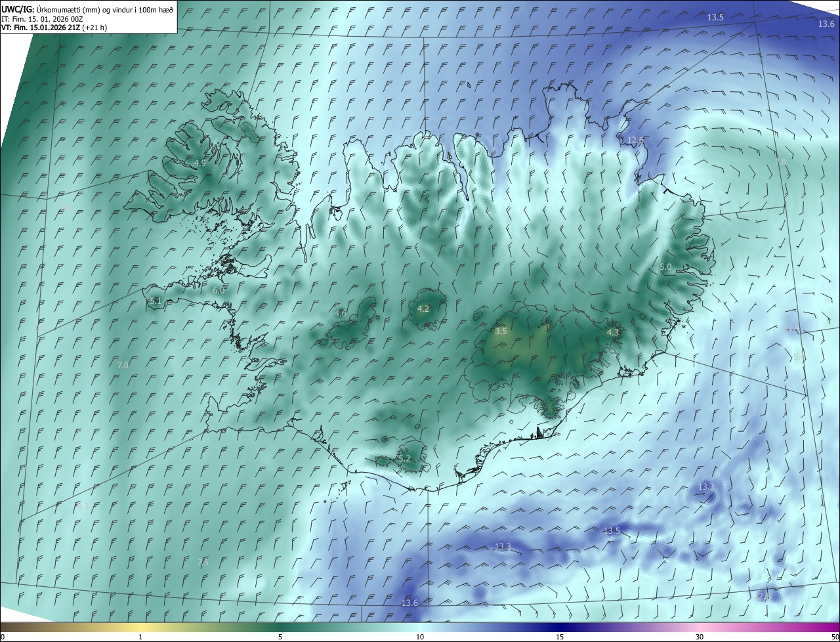Click the map value label 5.0
840x642 pixels.
(665, 267)
